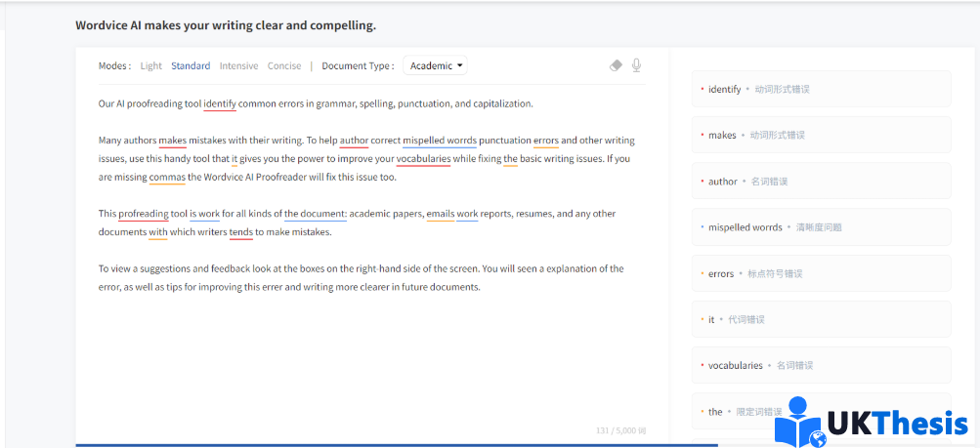The image size is (980, 448).
Task: Open the Academic document type dropdown
Action: (436, 66)
